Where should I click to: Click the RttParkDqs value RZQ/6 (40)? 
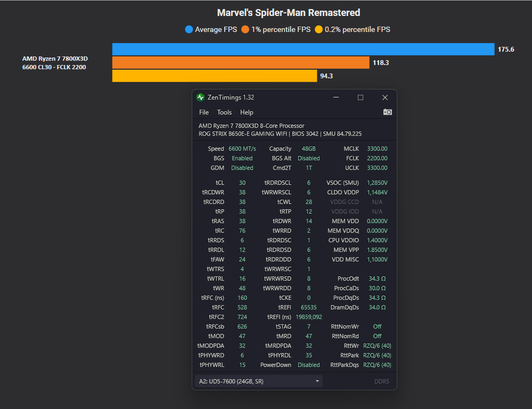pos(377,365)
